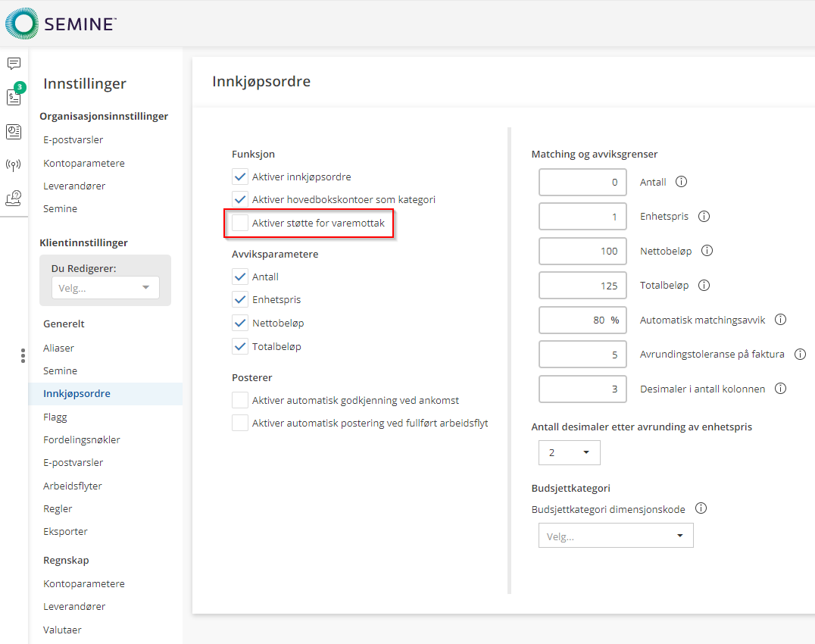Open the invoices icon with badge 3
The image size is (815, 644).
(14, 97)
